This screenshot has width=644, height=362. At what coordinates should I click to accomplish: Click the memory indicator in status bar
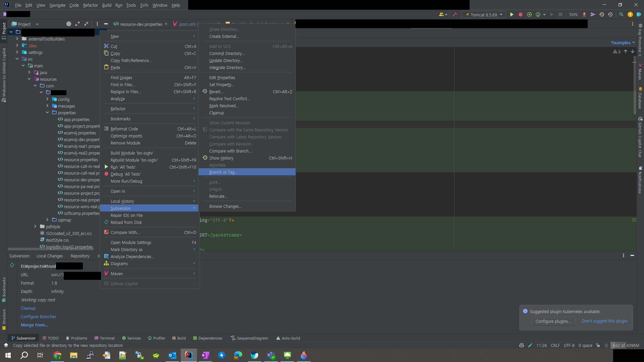tap(626, 345)
